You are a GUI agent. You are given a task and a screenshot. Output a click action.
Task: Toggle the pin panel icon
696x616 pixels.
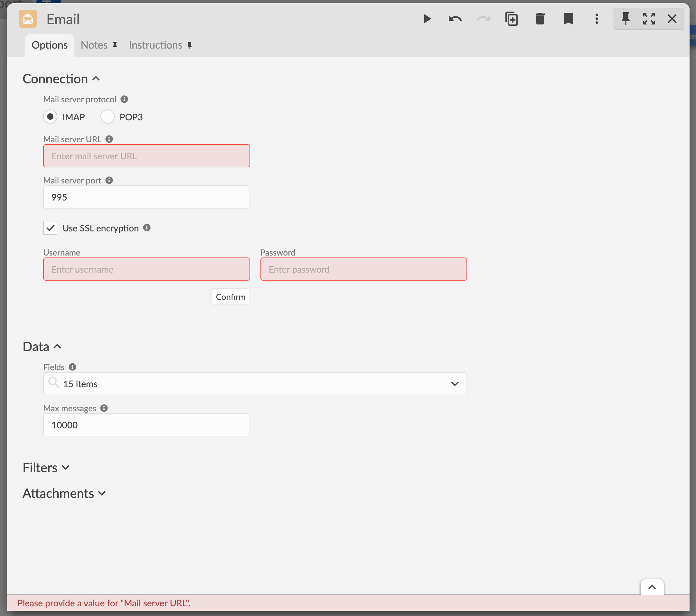(626, 19)
